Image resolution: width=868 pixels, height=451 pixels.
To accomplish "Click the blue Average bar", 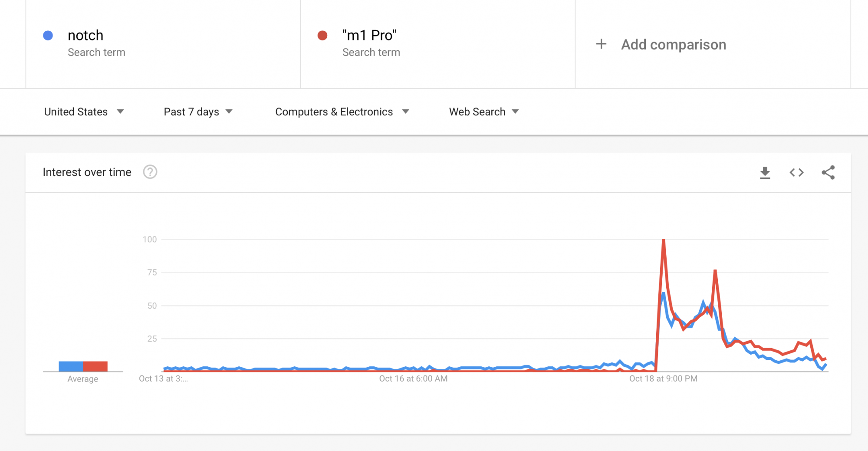I will [71, 366].
